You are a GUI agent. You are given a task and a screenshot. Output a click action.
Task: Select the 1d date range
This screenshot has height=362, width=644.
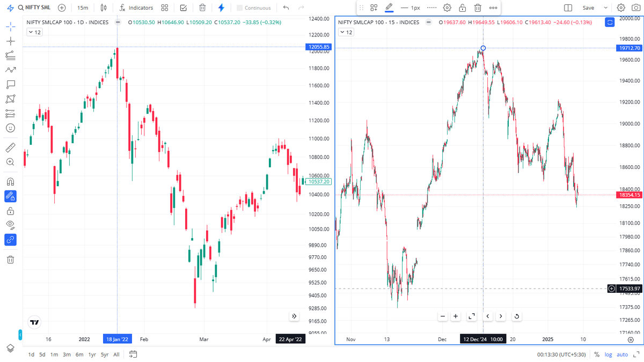pos(31,354)
